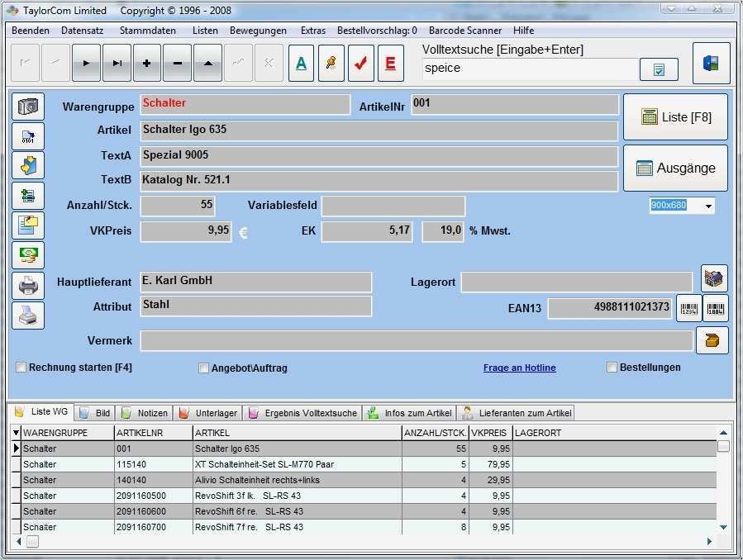
Task: Click the green A toolbar icon
Action: point(302,64)
